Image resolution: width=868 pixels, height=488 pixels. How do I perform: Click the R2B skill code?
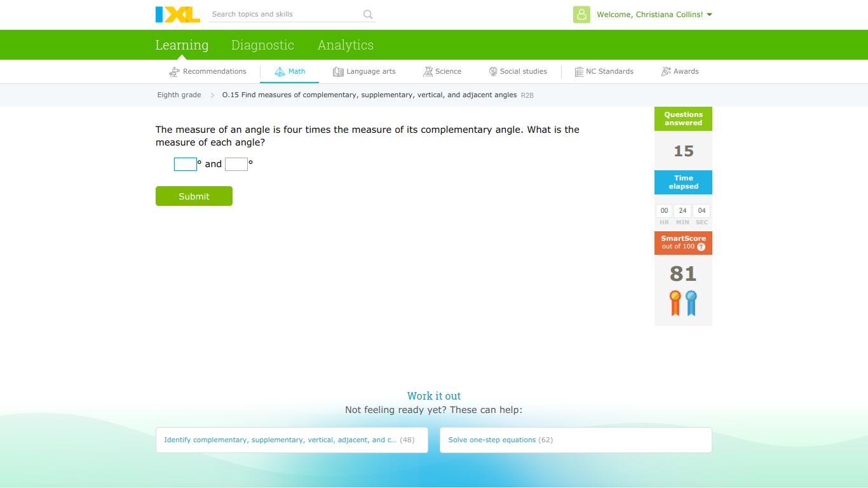point(527,95)
